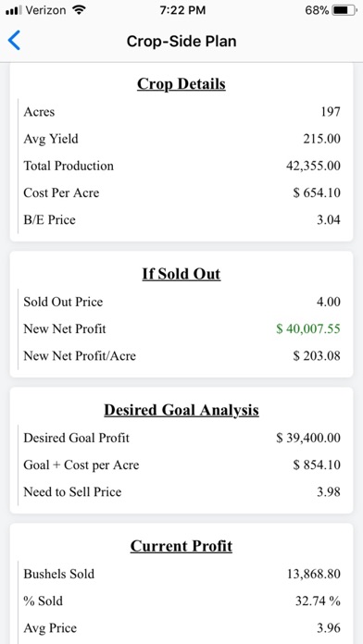Open the Current Profit heading
The height and width of the screenshot is (644, 363).
point(181,546)
